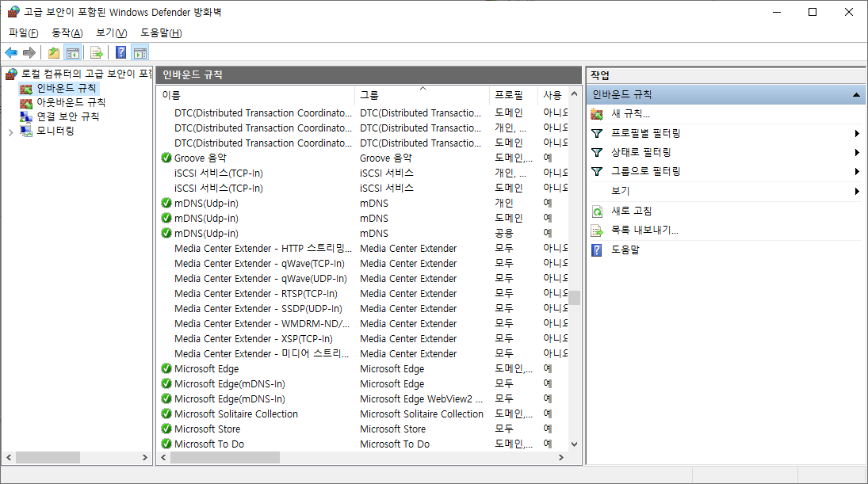This screenshot has width=868, height=484.
Task: Toggle the console tree pane toolbar icon
Action: pos(72,52)
